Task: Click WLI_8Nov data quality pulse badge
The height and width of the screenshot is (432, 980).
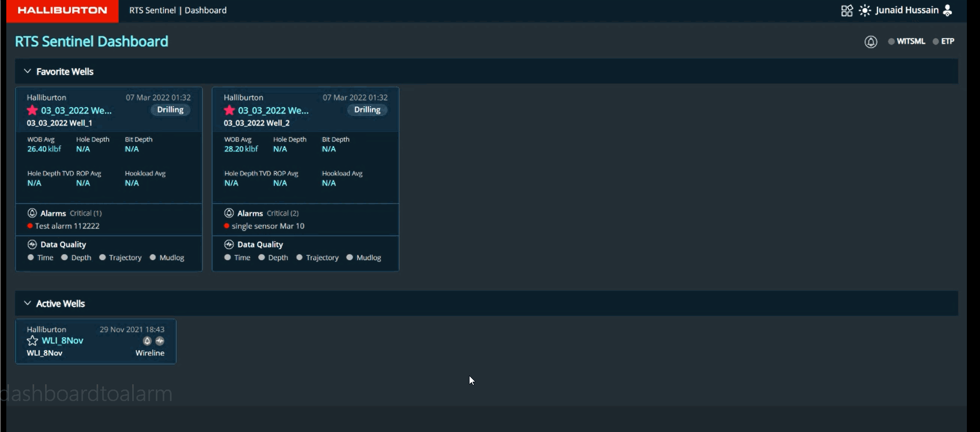Action: [160, 341]
